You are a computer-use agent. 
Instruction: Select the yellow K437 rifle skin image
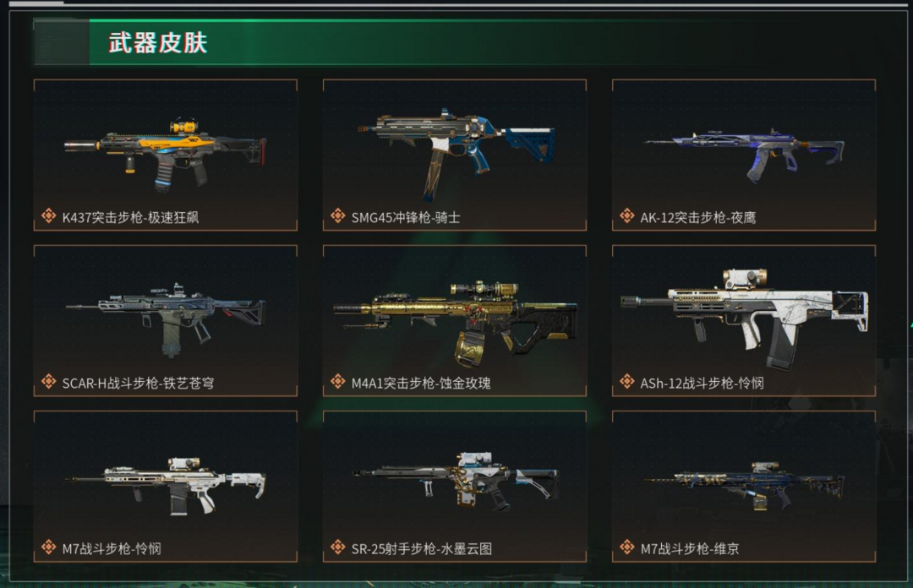pos(166,154)
